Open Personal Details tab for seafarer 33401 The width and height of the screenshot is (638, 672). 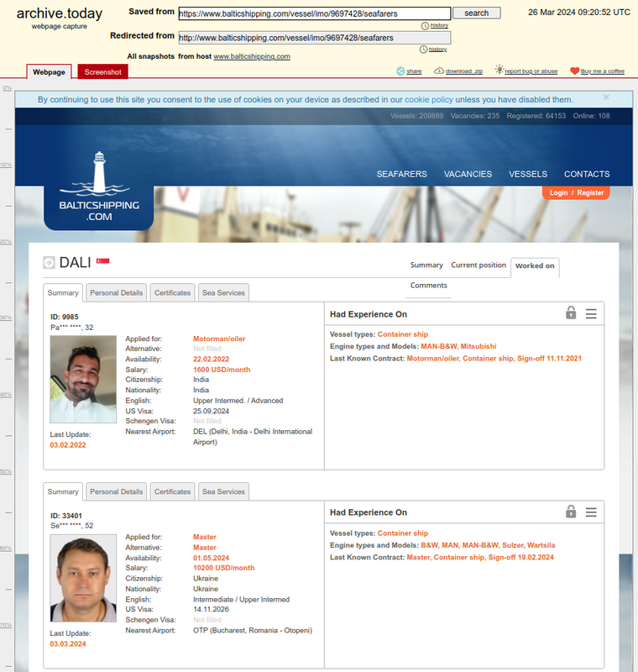click(x=117, y=491)
